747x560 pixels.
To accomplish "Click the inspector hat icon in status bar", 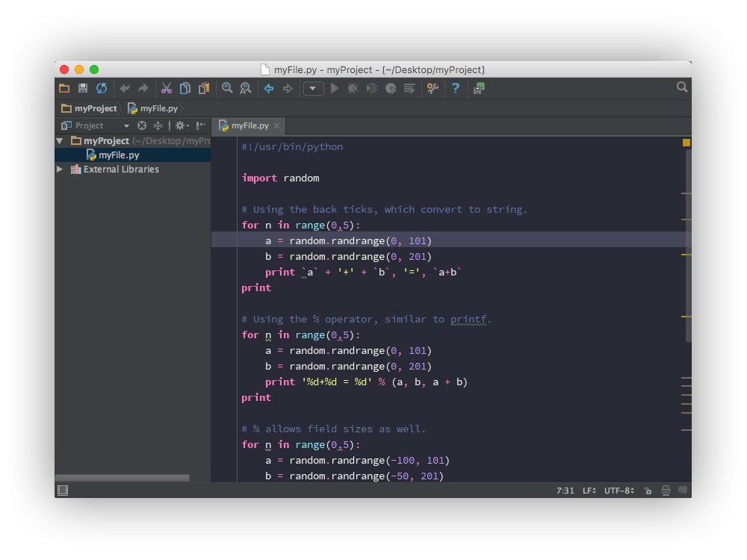I will 666,491.
